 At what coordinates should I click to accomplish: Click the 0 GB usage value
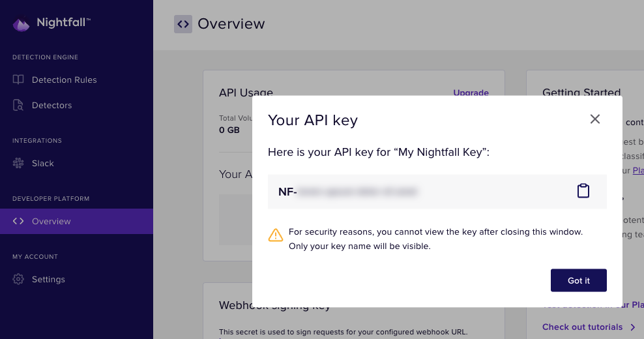(229, 130)
